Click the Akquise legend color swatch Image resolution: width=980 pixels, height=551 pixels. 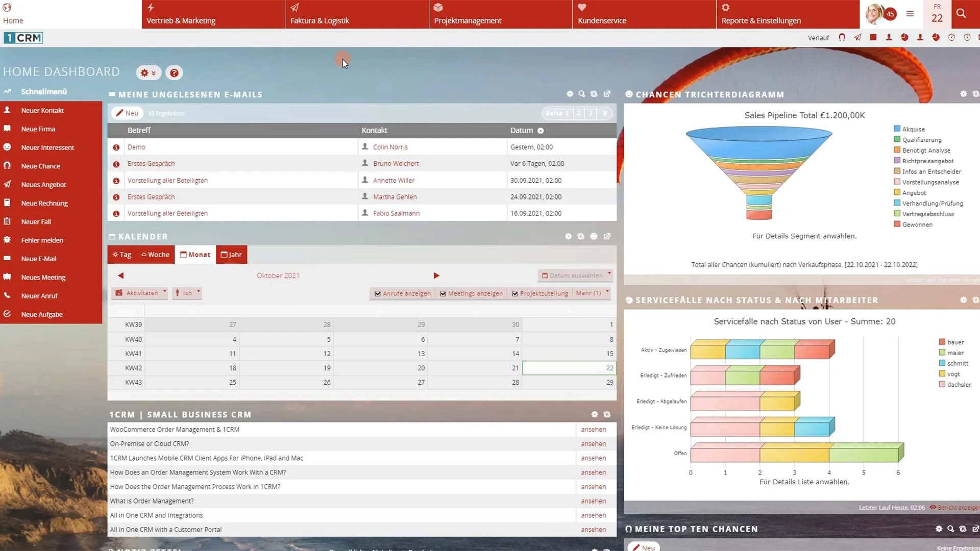click(x=897, y=129)
